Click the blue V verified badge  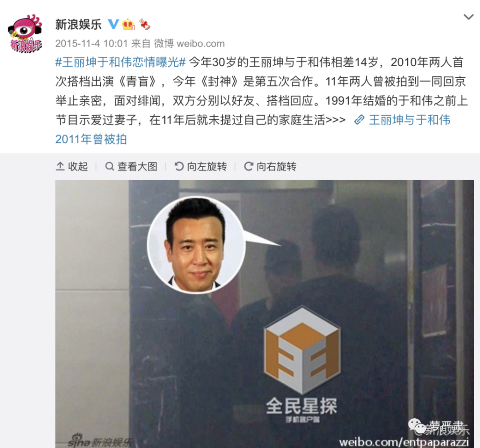click(x=114, y=24)
